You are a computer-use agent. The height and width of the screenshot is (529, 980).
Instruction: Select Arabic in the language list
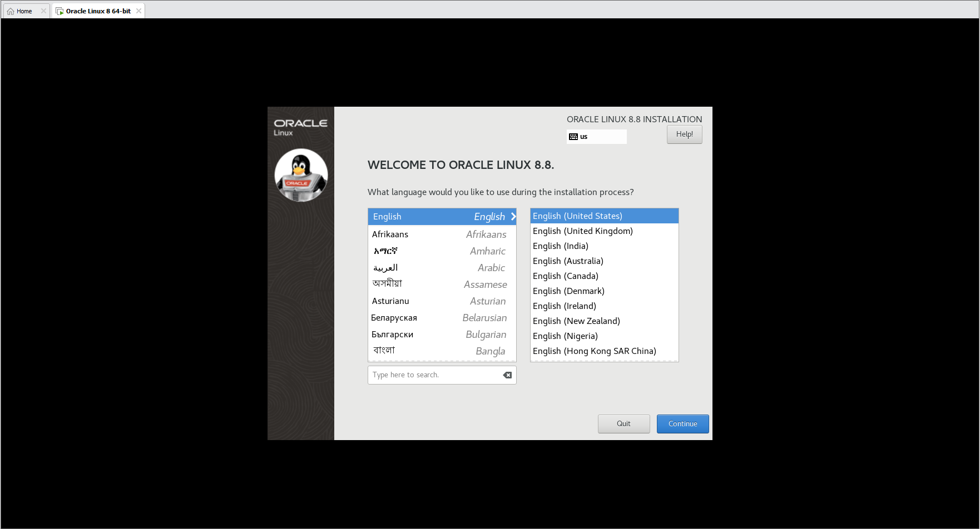click(442, 268)
